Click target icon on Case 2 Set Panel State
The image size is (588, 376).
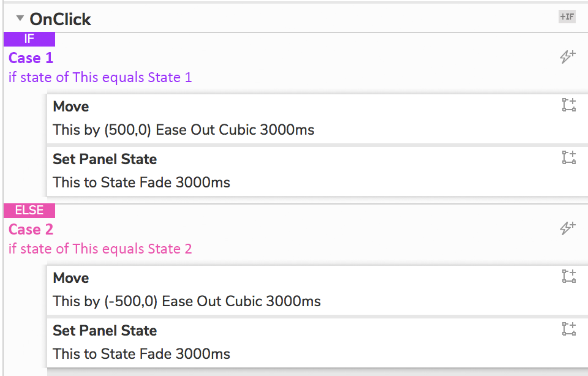tap(569, 329)
